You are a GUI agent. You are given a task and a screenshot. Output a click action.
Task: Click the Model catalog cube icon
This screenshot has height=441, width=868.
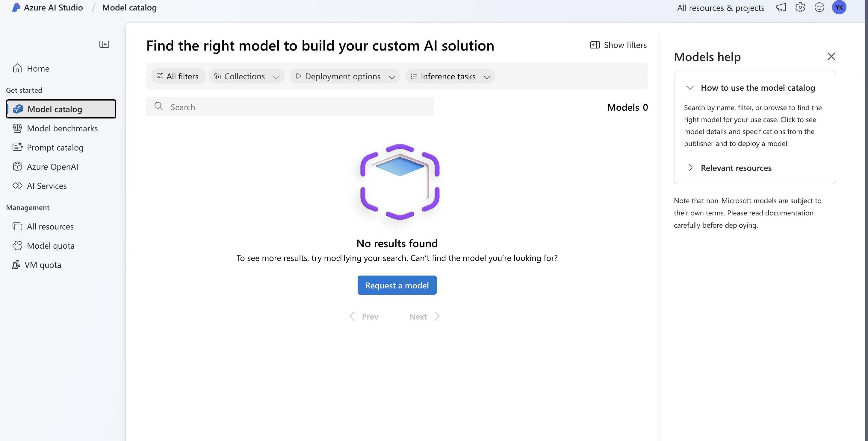click(18, 109)
